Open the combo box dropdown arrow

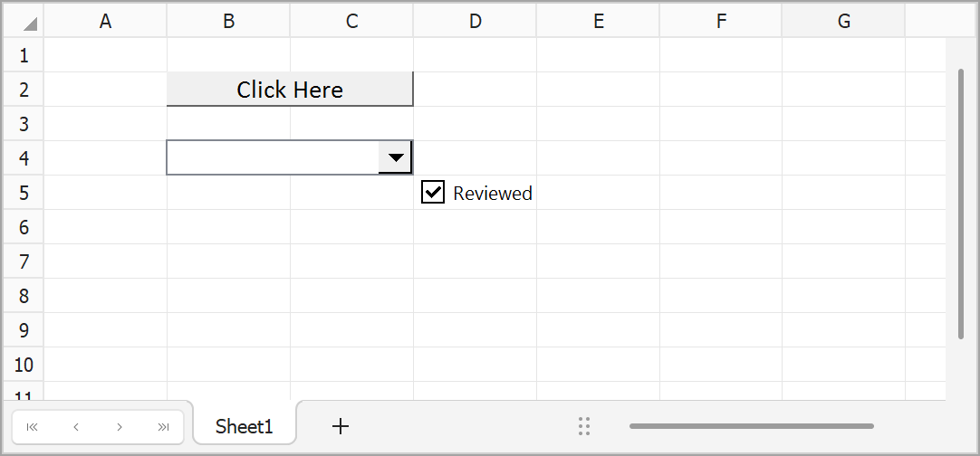396,157
